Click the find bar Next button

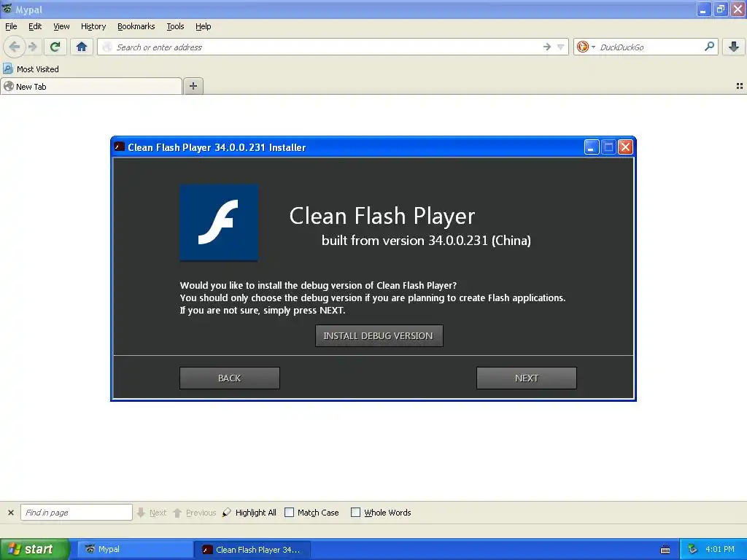[x=152, y=513]
